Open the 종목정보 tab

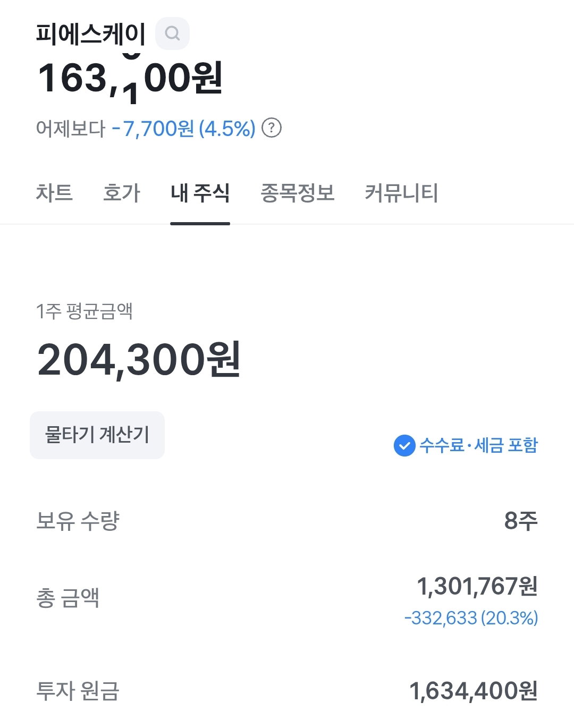pyautogui.click(x=298, y=192)
